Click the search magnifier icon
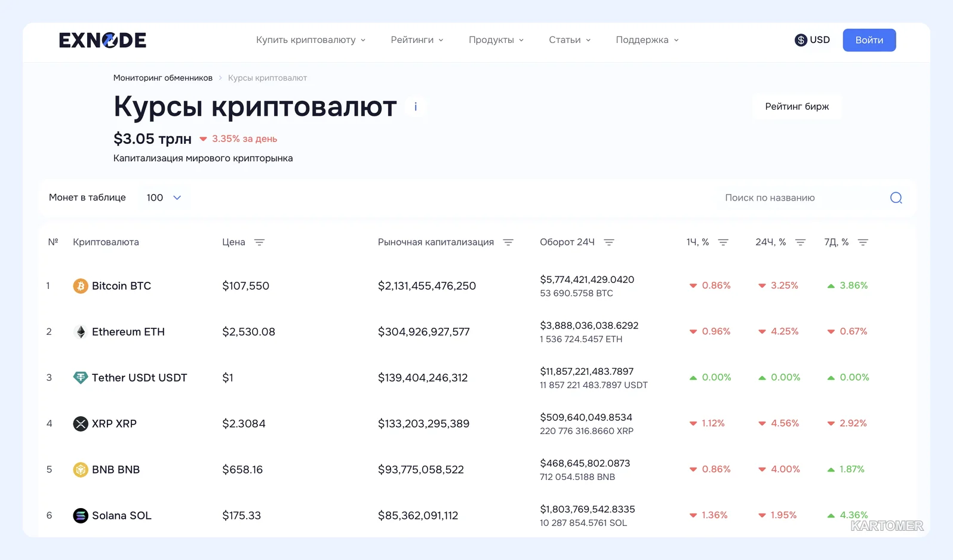The width and height of the screenshot is (953, 560). 896,198
